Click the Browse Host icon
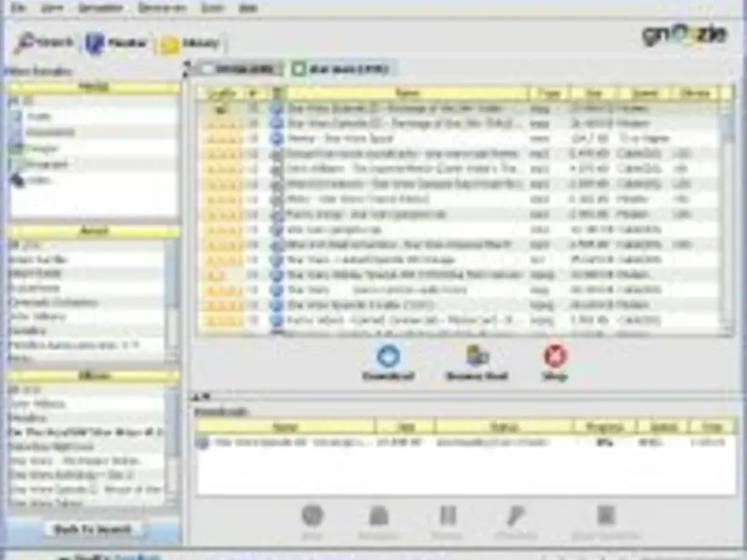Image resolution: width=747 pixels, height=560 pixels. coord(477,357)
